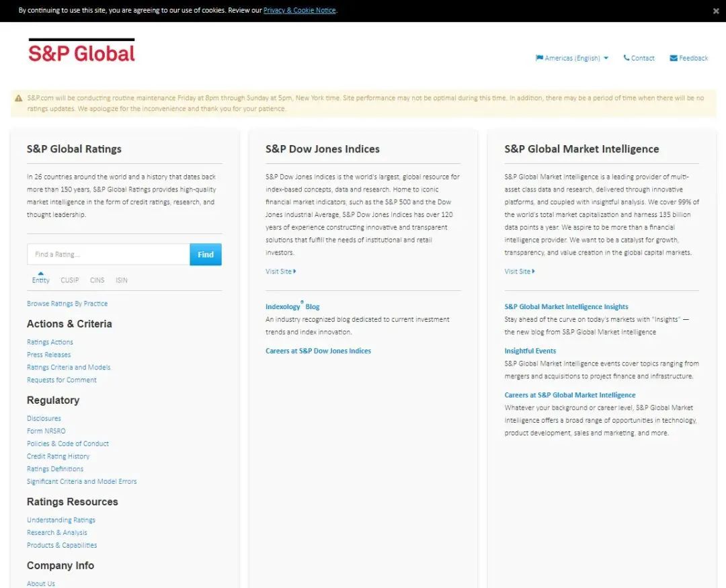The image size is (726, 588).
Task: Open Credit Rating History link
Action: click(58, 456)
